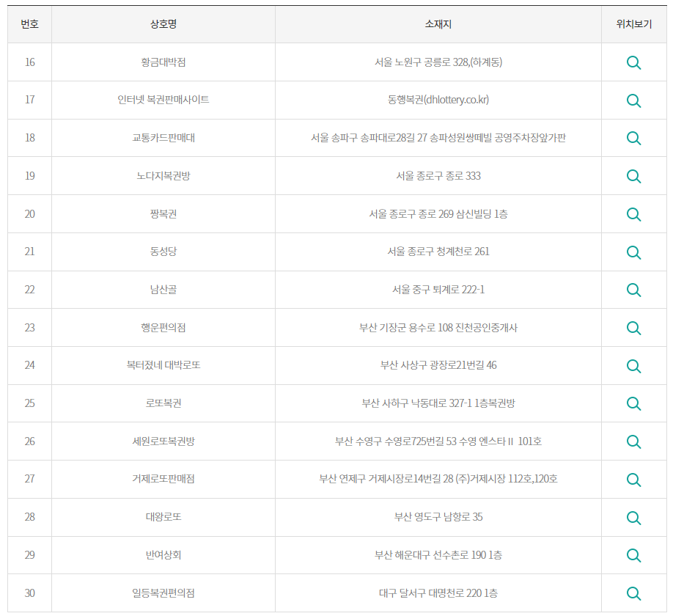673x616 pixels.
Task: Click row number 30
Action: [29, 593]
